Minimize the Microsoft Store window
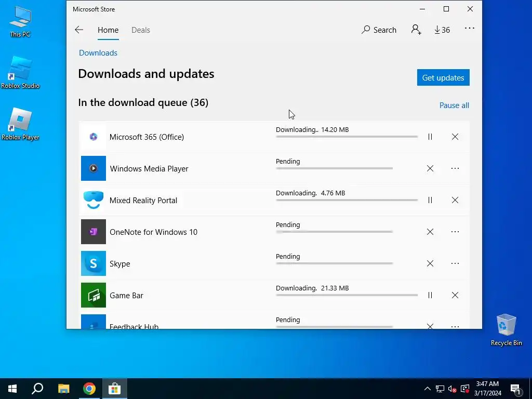 [422, 9]
